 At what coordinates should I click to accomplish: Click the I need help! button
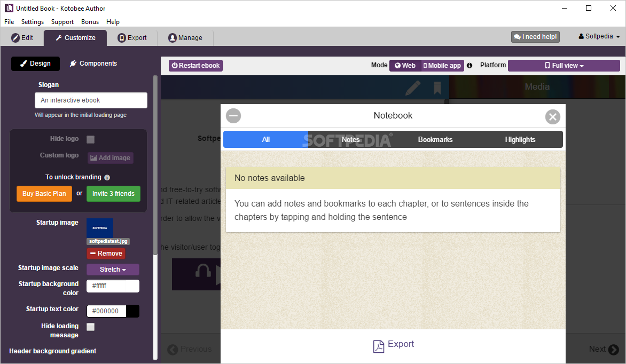(535, 37)
